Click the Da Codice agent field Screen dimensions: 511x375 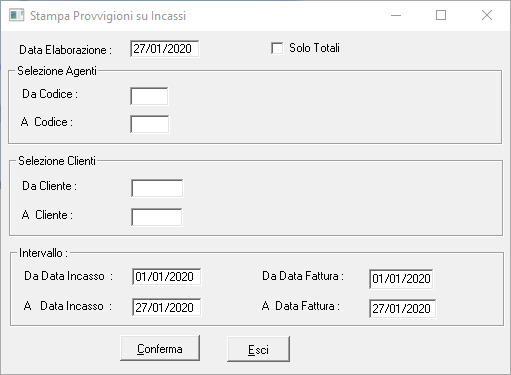[149, 96]
